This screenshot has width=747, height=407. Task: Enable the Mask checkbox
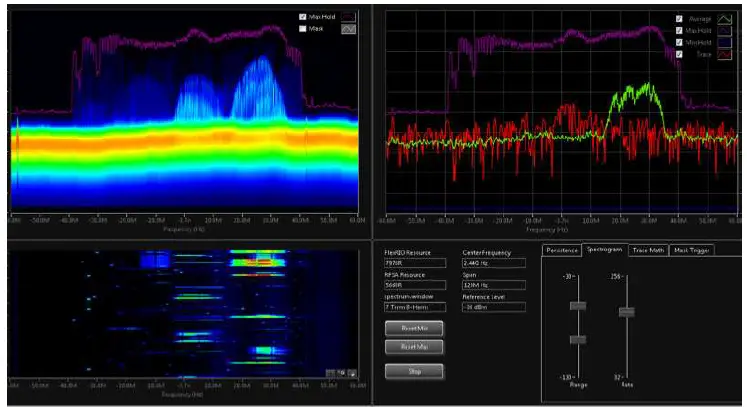[x=302, y=29]
